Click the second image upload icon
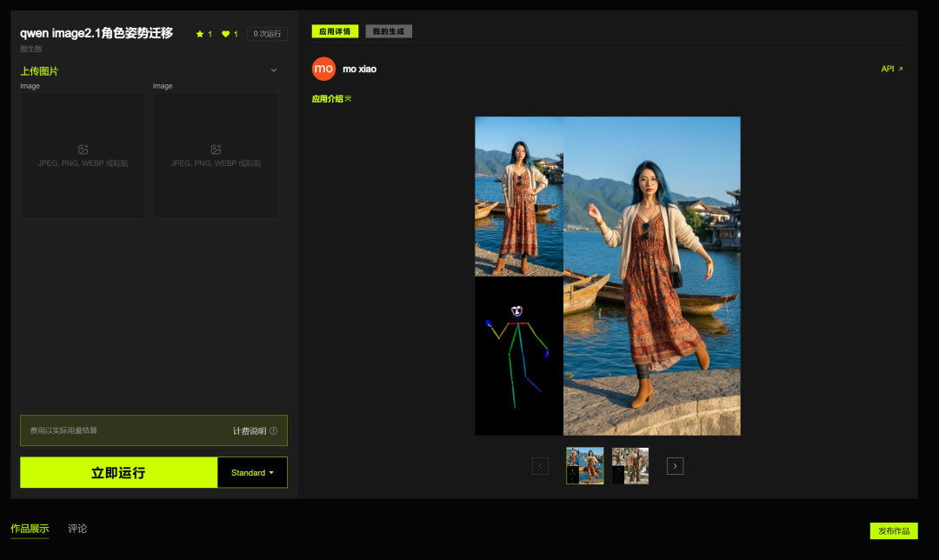This screenshot has width=939, height=560. (x=216, y=150)
